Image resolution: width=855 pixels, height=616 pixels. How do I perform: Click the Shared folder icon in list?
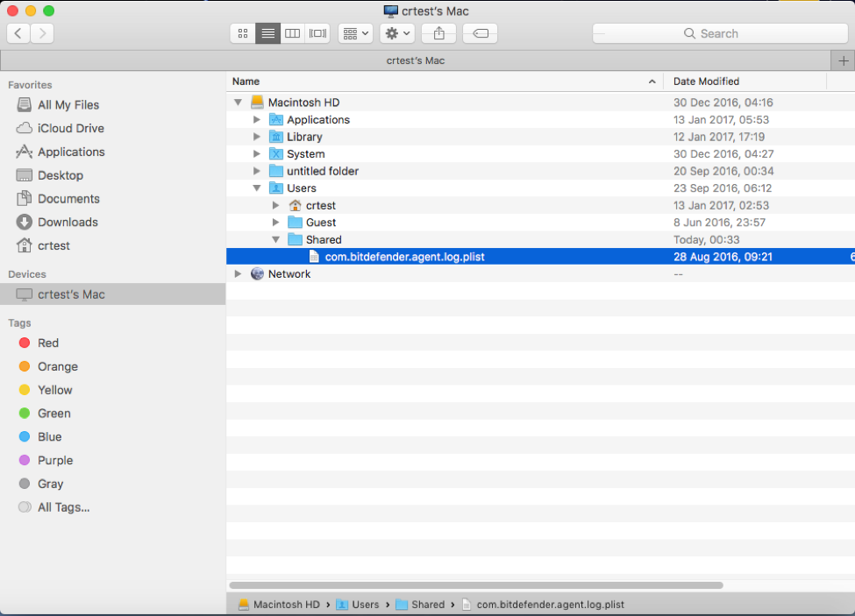295,239
